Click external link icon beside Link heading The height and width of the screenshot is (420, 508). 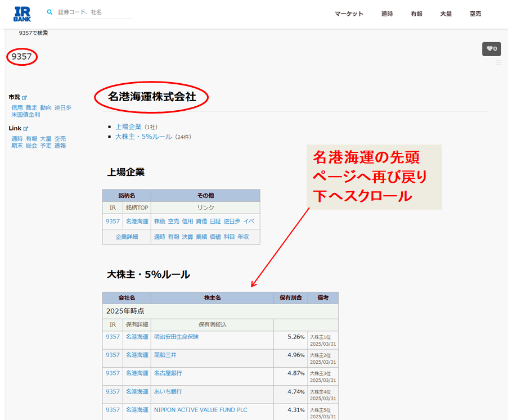tap(26, 129)
